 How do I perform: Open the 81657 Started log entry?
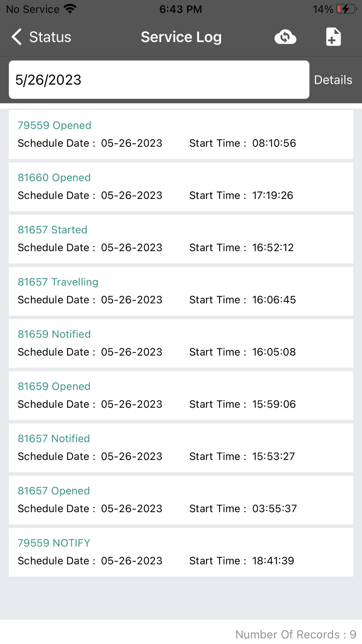coord(181,239)
